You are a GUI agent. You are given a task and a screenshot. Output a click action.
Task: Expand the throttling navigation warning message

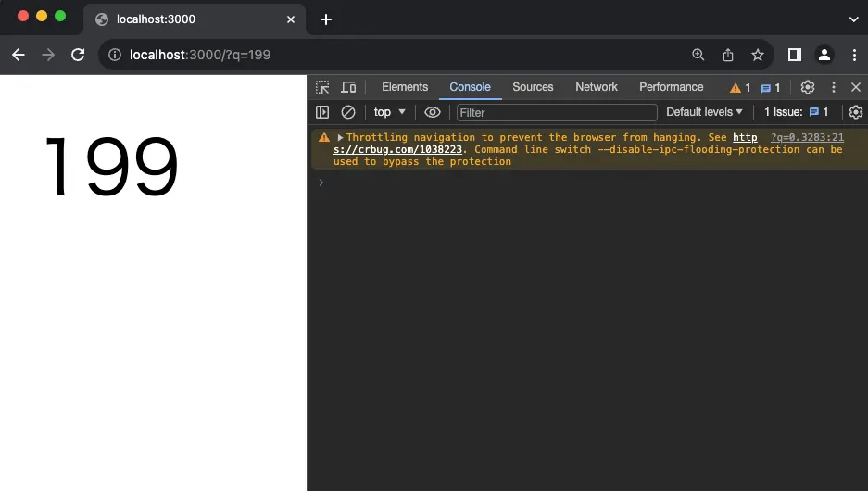pyautogui.click(x=340, y=137)
